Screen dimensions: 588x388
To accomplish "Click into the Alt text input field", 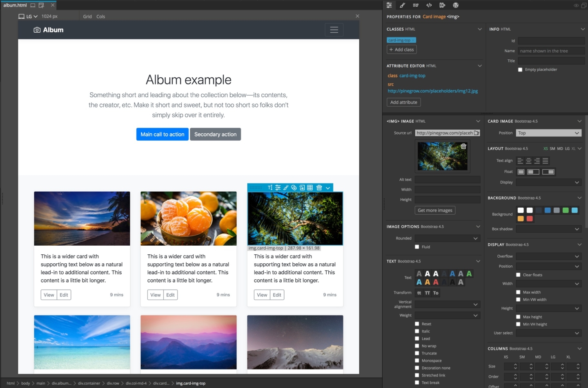I will click(448, 180).
